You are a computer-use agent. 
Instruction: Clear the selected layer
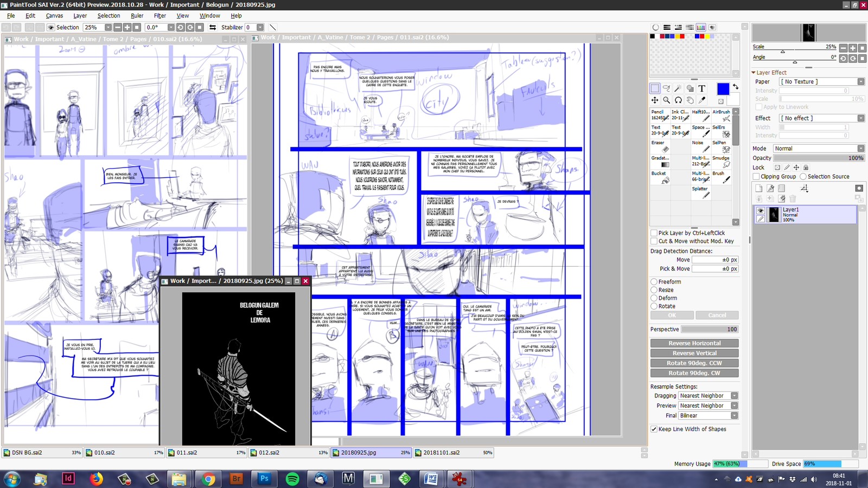(x=782, y=198)
